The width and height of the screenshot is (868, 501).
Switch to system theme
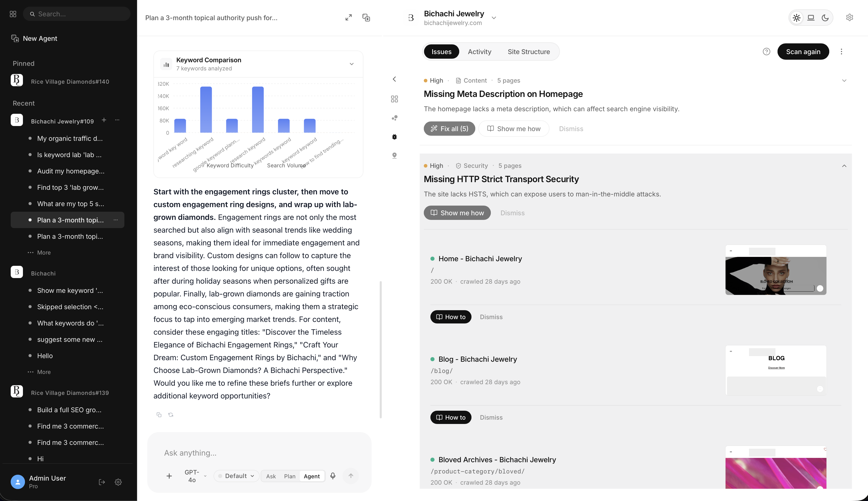[x=811, y=18]
